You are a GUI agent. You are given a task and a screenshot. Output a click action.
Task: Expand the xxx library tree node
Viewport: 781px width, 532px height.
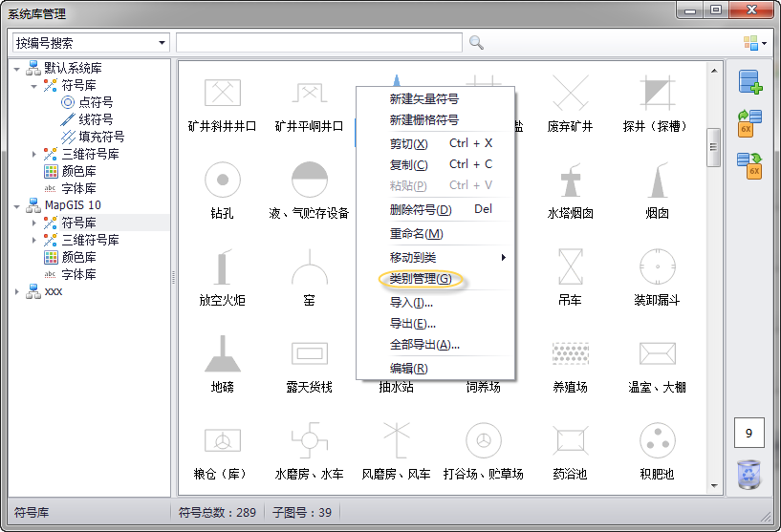[18, 291]
